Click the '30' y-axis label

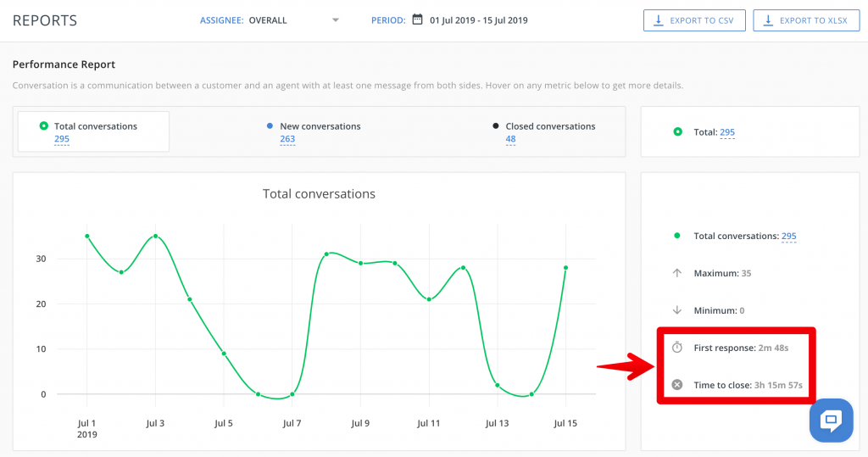[x=41, y=259]
